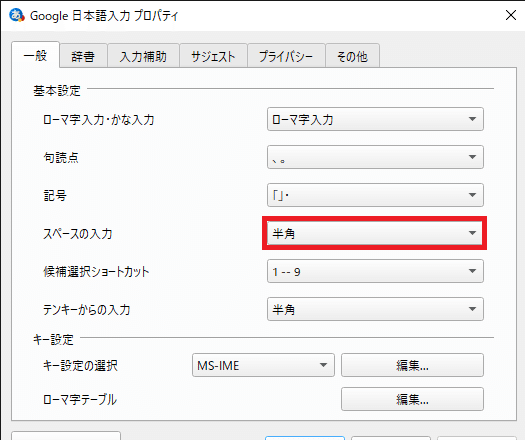Click the ローマ字テーブル label
This screenshot has width=525, height=440.
tap(80, 399)
